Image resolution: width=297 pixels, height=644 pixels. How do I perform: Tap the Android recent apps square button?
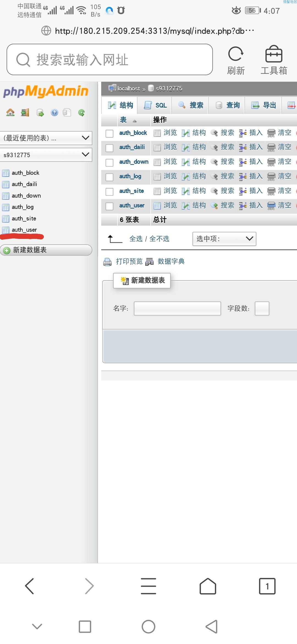[x=85, y=627]
